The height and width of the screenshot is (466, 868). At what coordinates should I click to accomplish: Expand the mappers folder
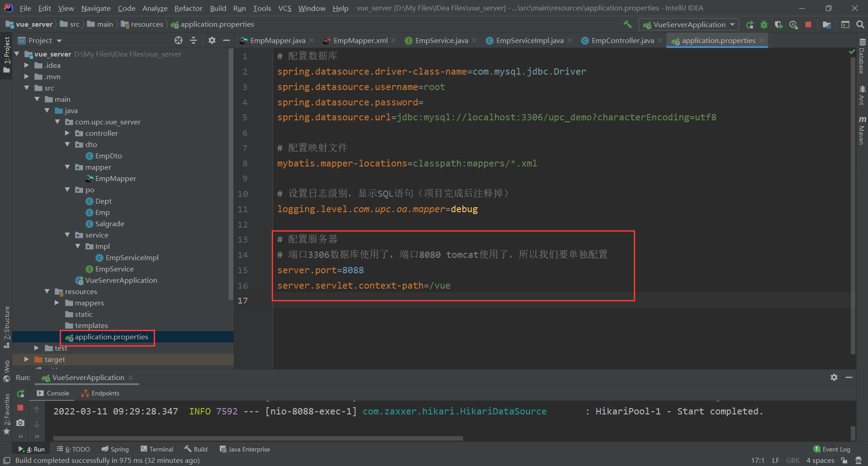pyautogui.click(x=57, y=303)
